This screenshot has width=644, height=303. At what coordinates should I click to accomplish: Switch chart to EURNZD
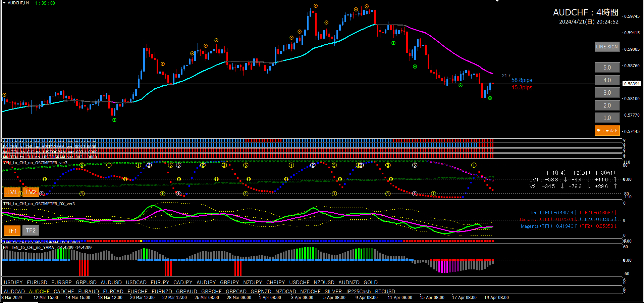click(162, 292)
